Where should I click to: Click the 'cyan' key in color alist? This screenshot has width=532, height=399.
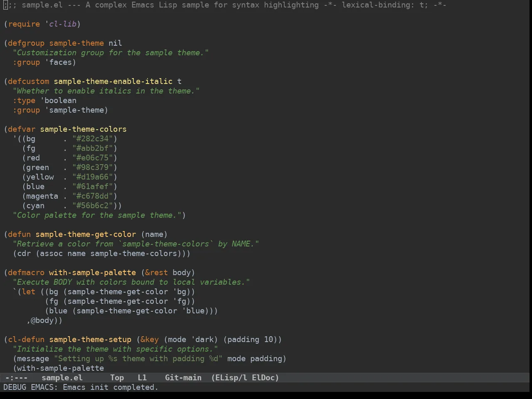coord(35,206)
